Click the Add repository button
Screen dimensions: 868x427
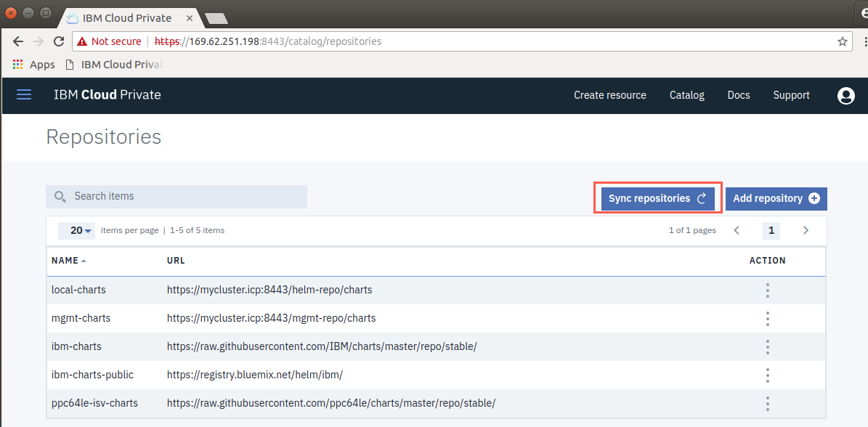pyautogui.click(x=776, y=198)
